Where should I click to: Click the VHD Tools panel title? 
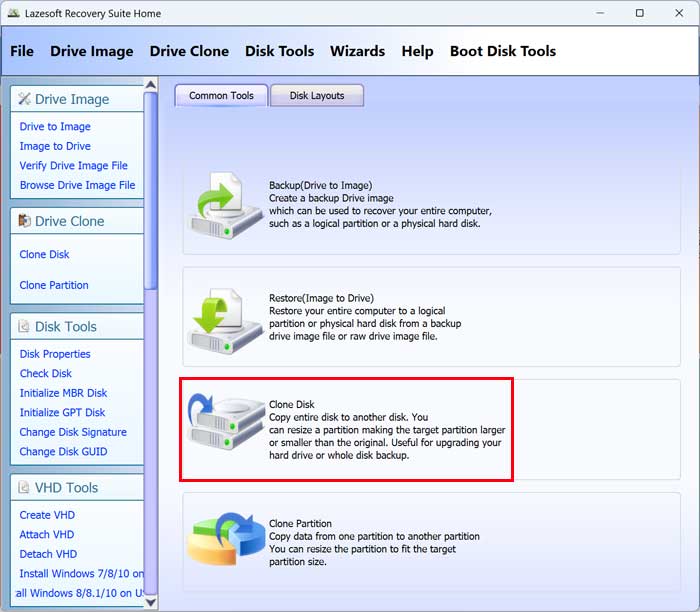67,487
